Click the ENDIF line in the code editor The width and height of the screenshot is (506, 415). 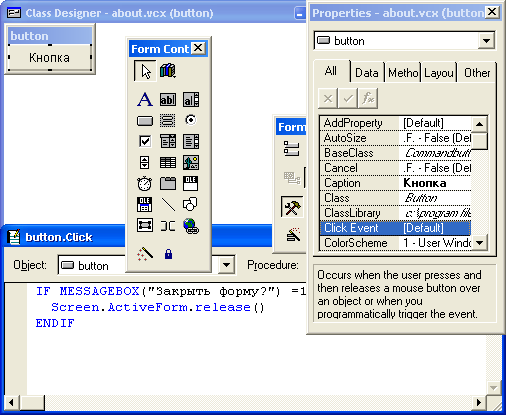(55, 323)
